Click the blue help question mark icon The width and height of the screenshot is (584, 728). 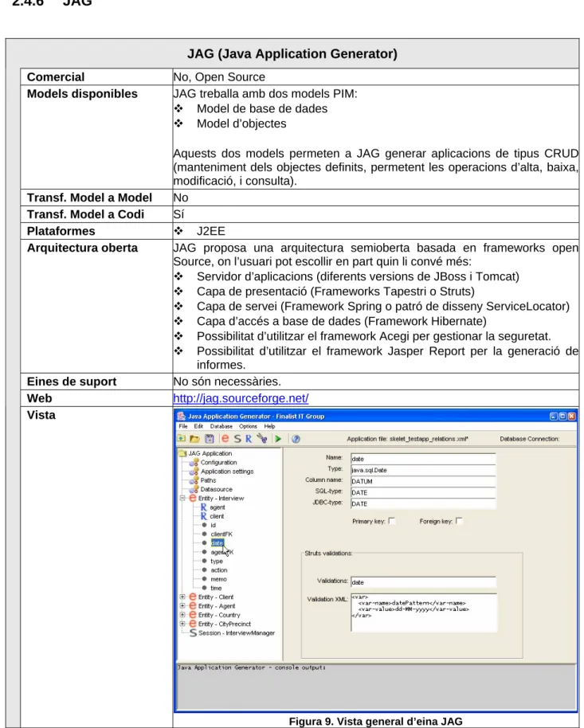click(296, 438)
